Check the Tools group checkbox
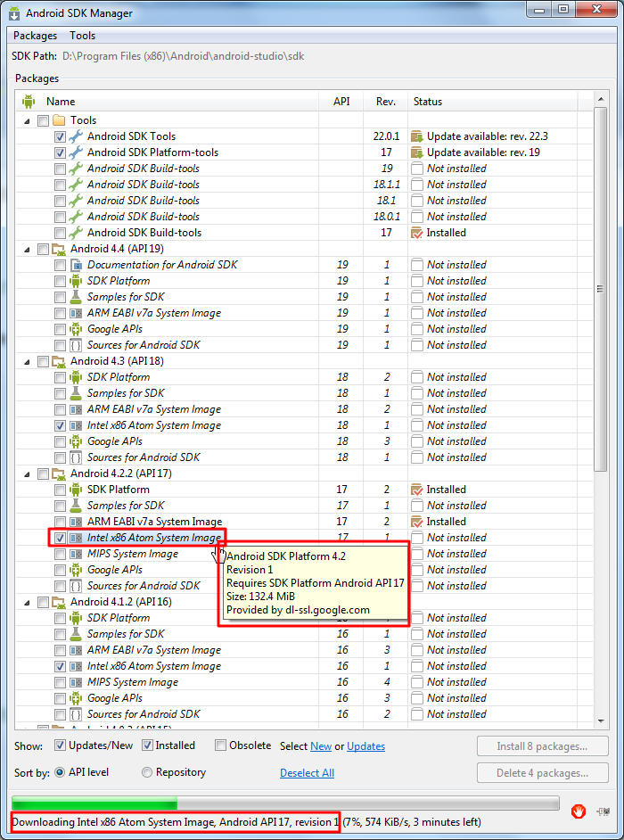Screen dimensions: 624x840 (x=43, y=120)
